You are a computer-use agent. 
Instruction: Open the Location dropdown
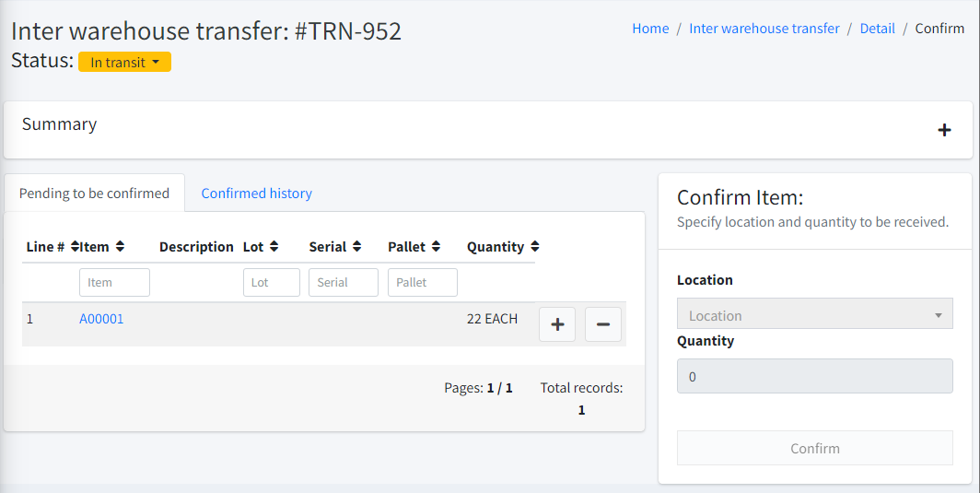click(814, 314)
